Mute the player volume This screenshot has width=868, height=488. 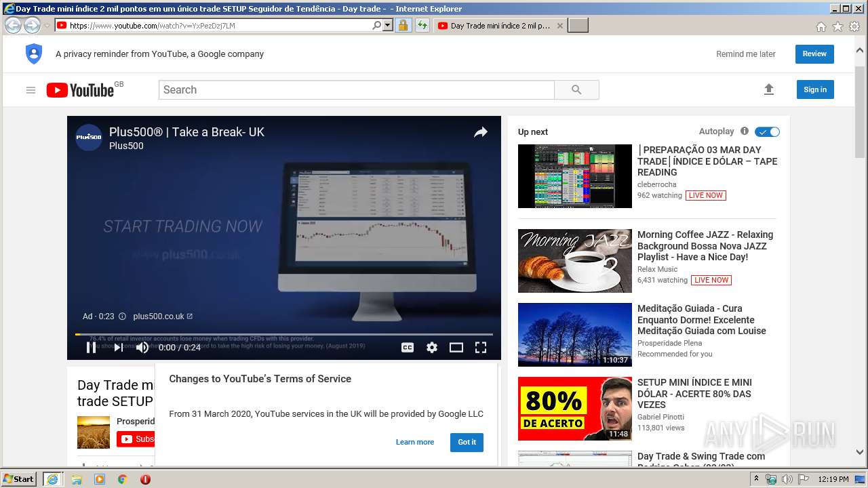[142, 348]
